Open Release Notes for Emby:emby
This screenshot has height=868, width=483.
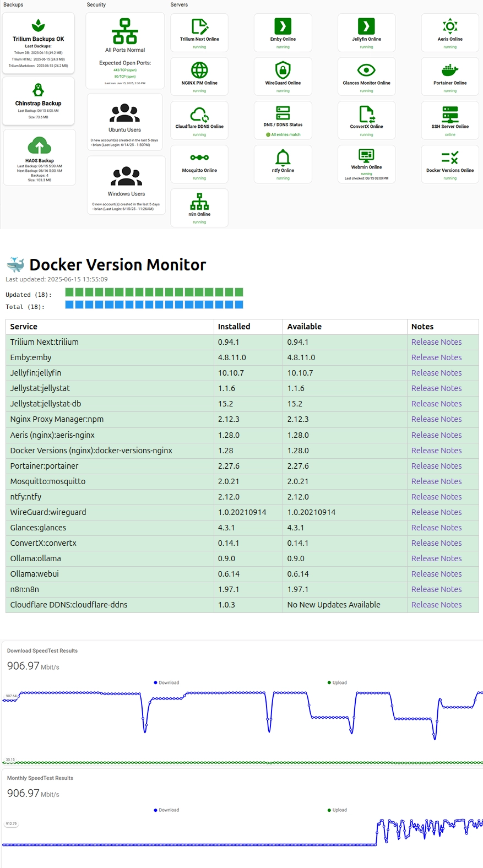point(436,357)
